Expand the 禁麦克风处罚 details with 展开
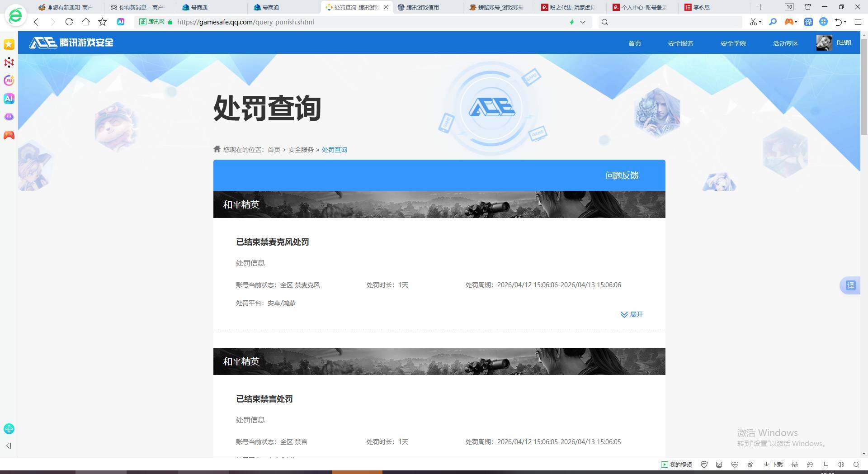Image resolution: width=868 pixels, height=474 pixels. 632,314
